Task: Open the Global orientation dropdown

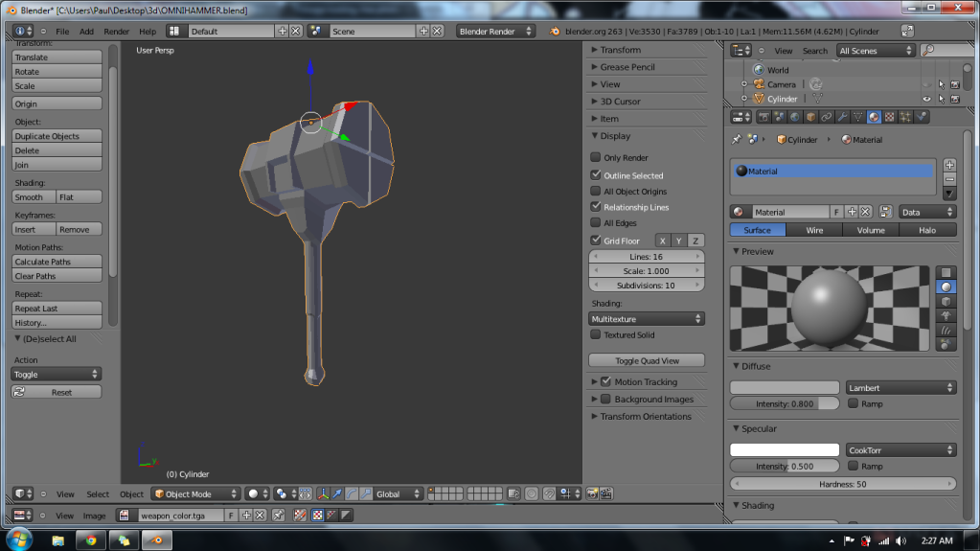Action: 399,494
